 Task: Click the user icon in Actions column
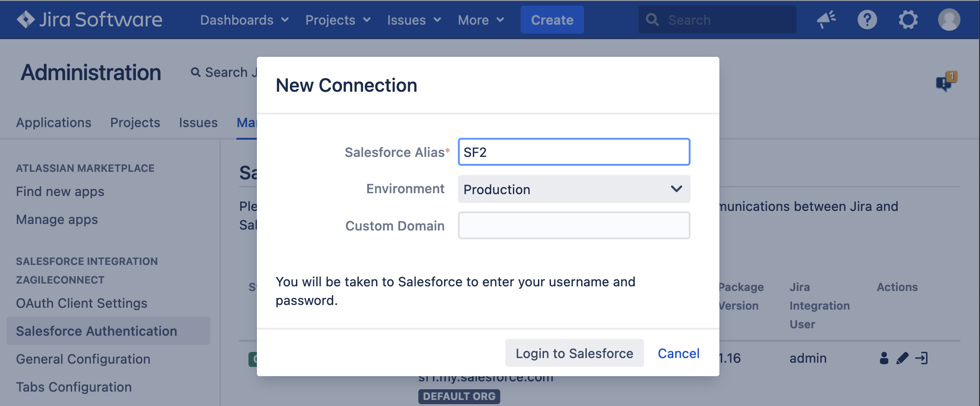[884, 358]
